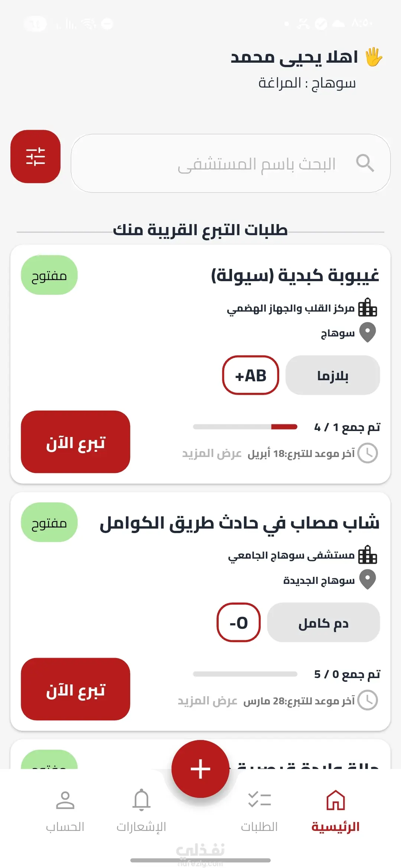Tap the دم كامل donation type chip

pos(323,622)
